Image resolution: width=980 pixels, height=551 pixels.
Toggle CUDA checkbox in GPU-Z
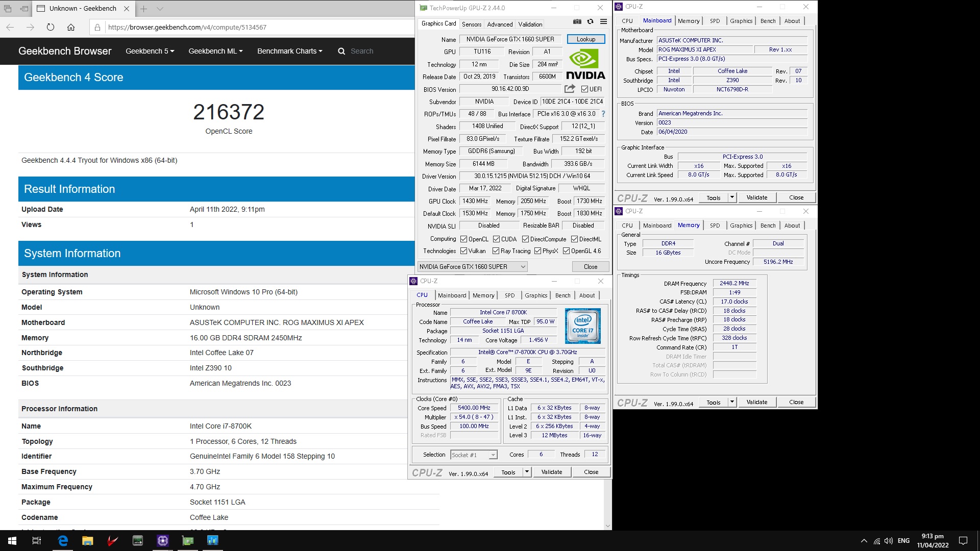pos(496,239)
